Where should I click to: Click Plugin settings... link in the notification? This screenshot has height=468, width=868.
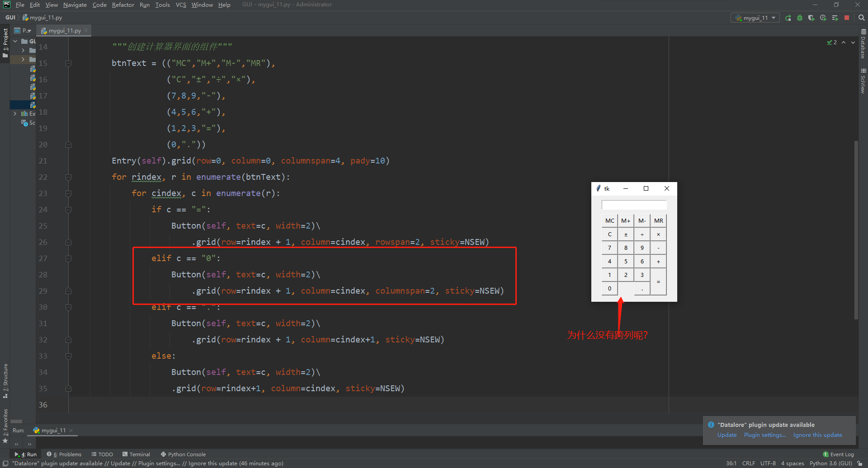(765, 435)
